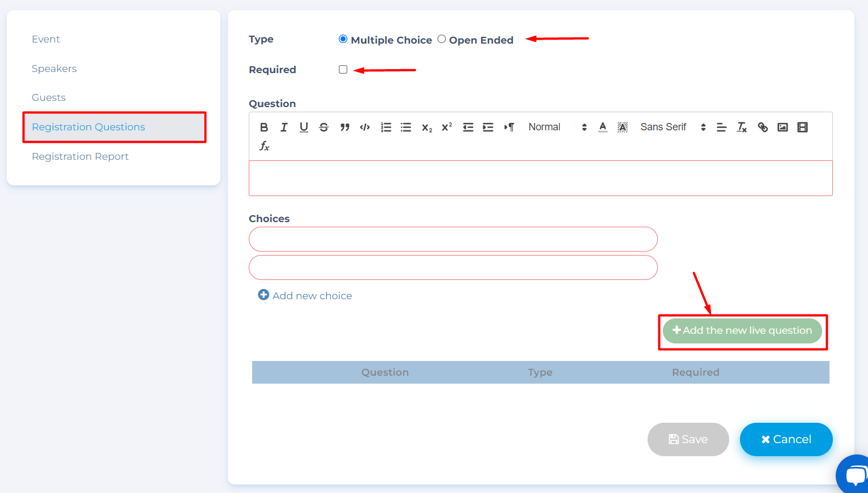Click the first Choices input field
Image resolution: width=868 pixels, height=493 pixels.
(453, 239)
